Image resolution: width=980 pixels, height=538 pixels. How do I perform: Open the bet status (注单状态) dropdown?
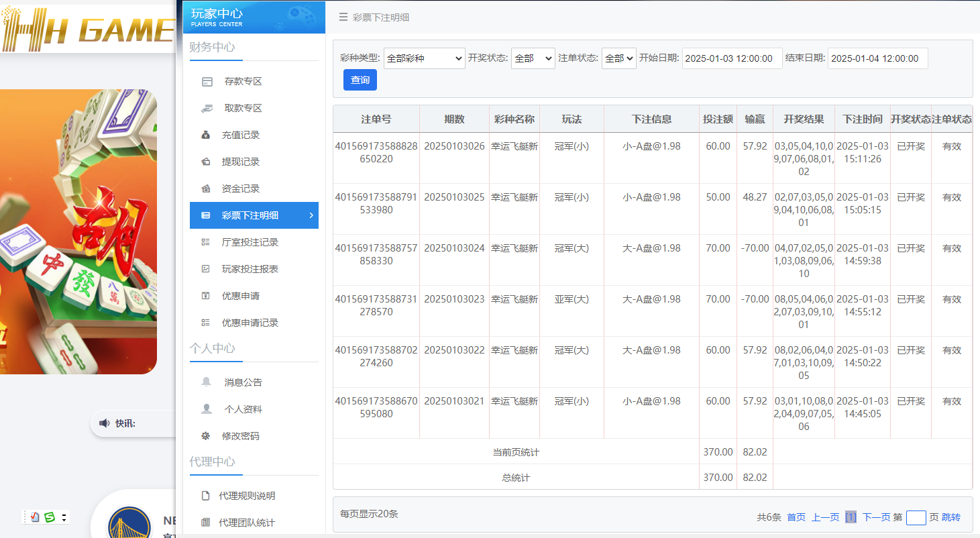pyautogui.click(x=618, y=58)
